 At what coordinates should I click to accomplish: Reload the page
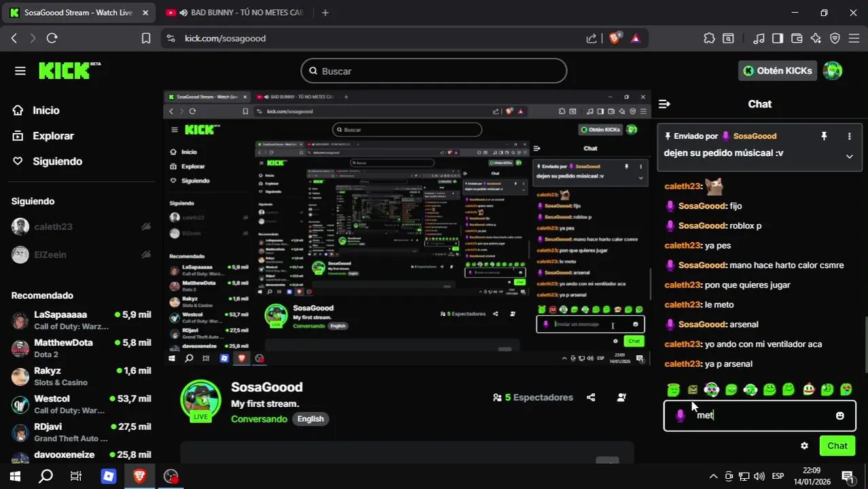click(52, 39)
